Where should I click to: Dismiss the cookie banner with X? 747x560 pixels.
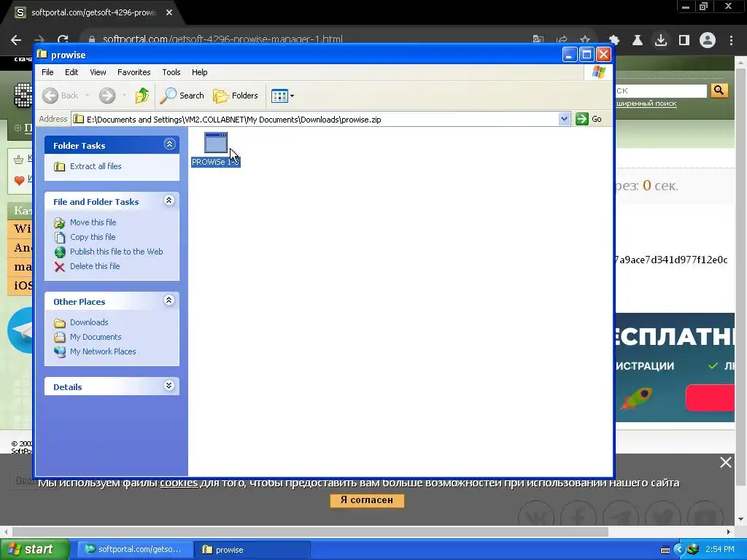(x=726, y=462)
